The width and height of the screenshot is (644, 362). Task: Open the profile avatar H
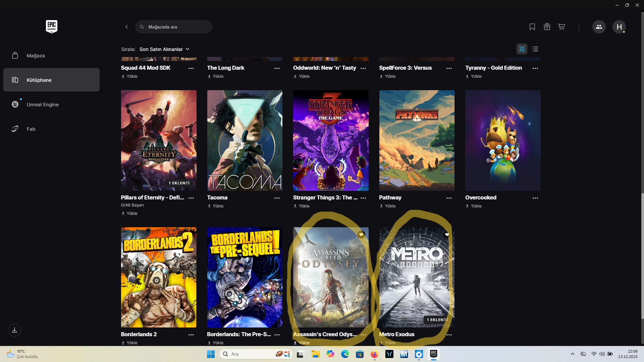619,27
